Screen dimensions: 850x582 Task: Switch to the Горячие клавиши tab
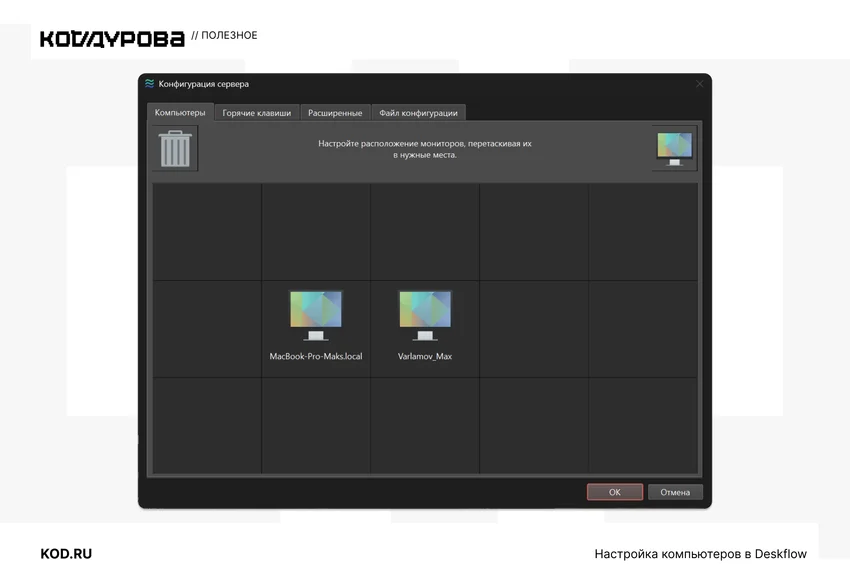(x=256, y=113)
